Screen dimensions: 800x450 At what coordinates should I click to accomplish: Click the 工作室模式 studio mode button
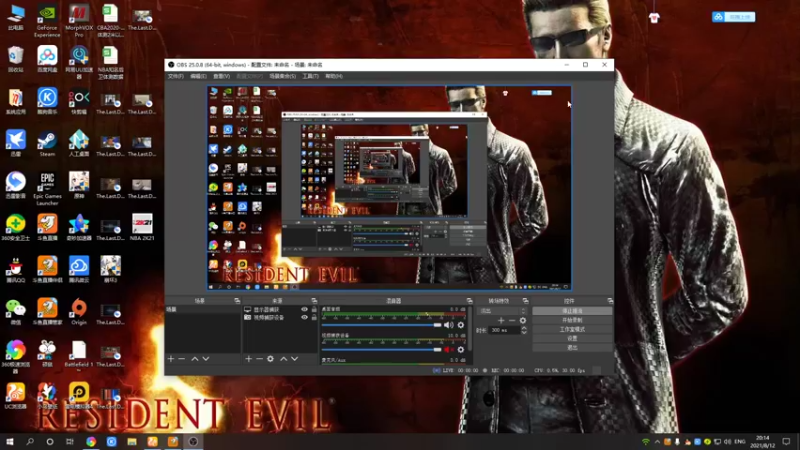pos(572,329)
